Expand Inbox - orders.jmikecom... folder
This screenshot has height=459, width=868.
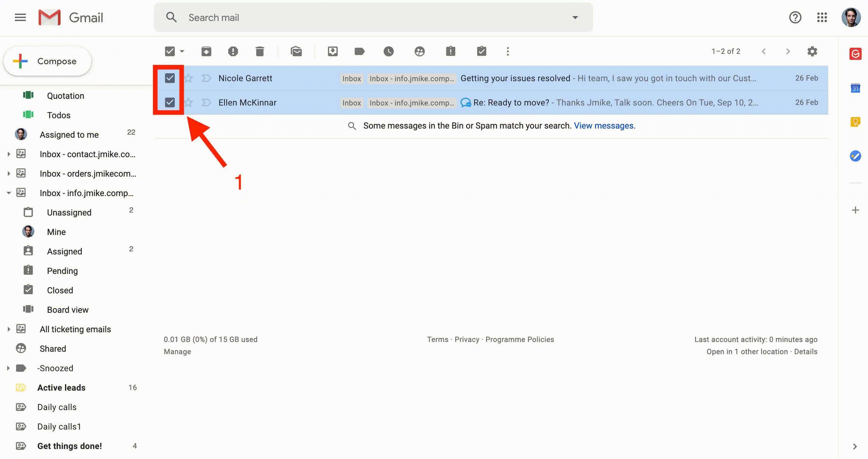click(x=9, y=174)
